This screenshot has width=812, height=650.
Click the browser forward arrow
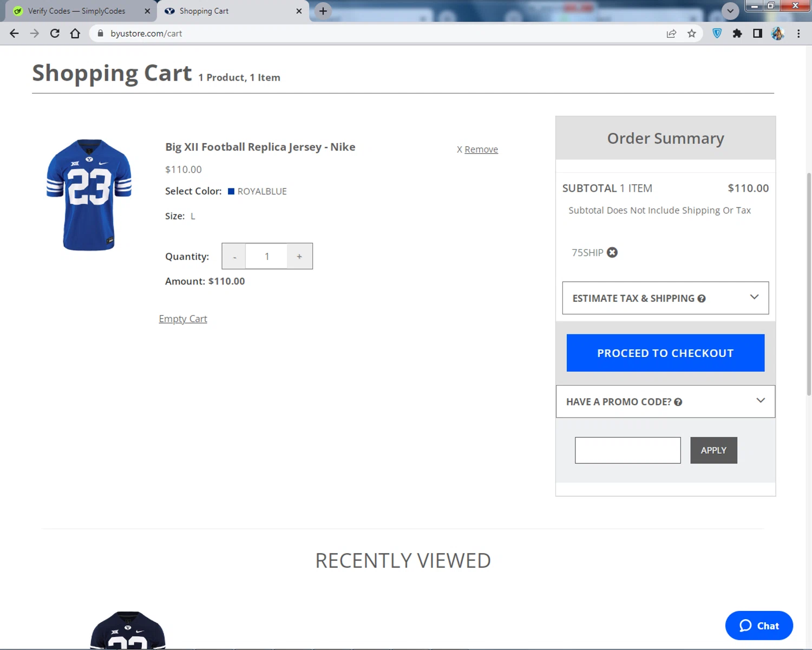click(x=35, y=34)
